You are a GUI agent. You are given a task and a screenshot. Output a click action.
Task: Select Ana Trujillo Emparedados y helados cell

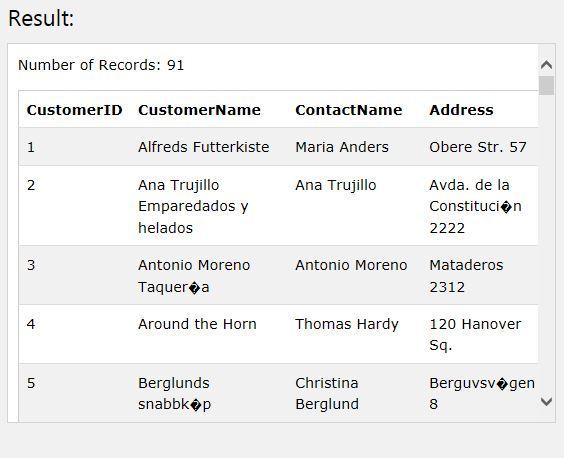(x=193, y=207)
